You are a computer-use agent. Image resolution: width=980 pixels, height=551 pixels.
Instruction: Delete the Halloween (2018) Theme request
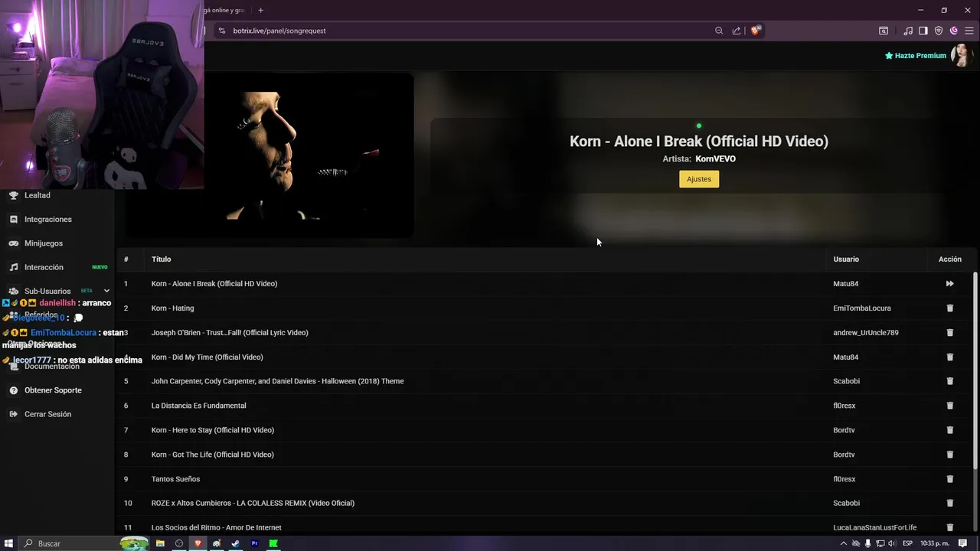click(x=950, y=381)
